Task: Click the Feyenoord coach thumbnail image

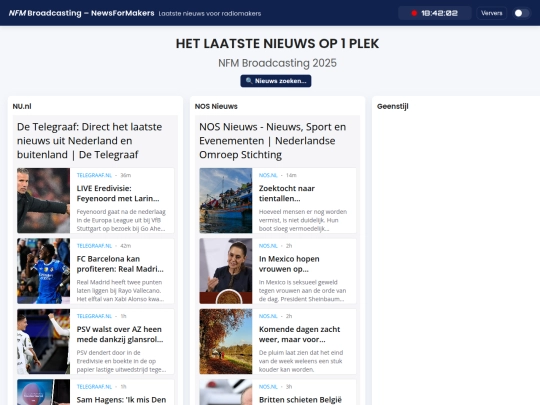Action: click(x=43, y=200)
